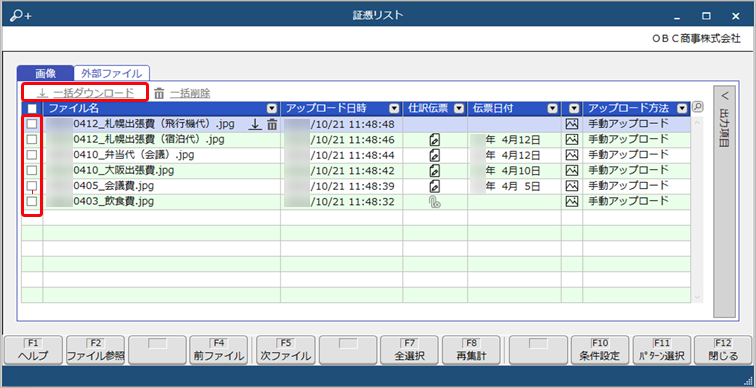Check the box for 0412_札幌出張費（飛行機代）.jpg
The height and width of the screenshot is (388, 756).
[32, 124]
